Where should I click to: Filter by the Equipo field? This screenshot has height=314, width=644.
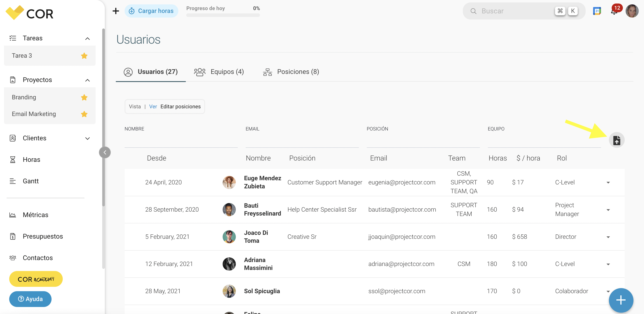544,141
